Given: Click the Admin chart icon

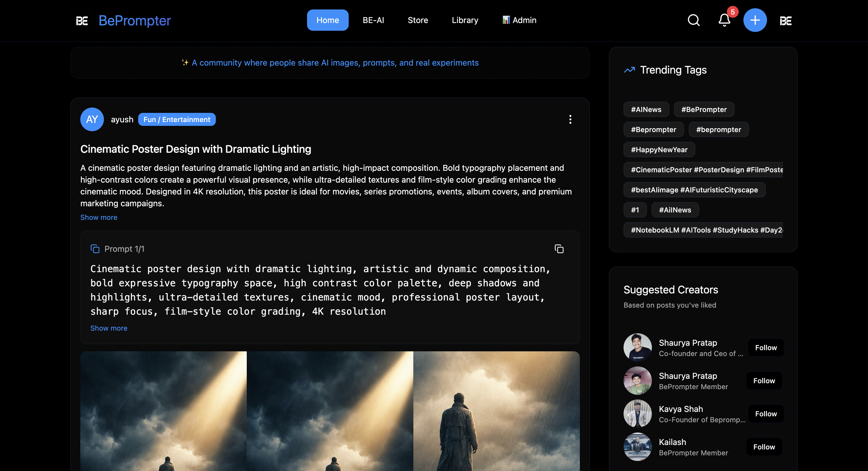Looking at the screenshot, I should (x=506, y=20).
